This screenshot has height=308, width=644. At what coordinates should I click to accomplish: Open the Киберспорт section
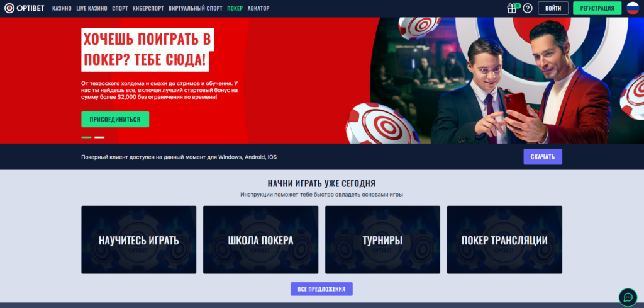coord(148,8)
